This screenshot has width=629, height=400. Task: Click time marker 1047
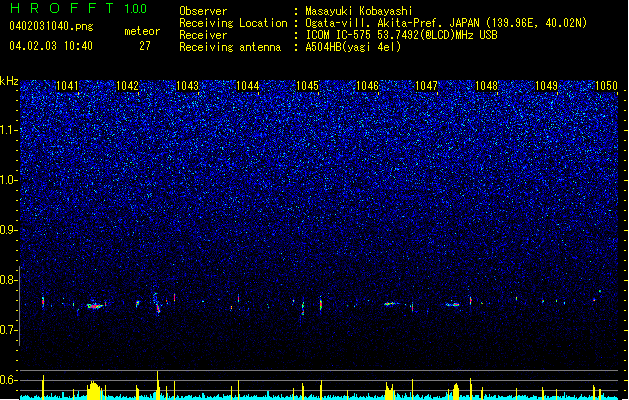click(x=426, y=86)
